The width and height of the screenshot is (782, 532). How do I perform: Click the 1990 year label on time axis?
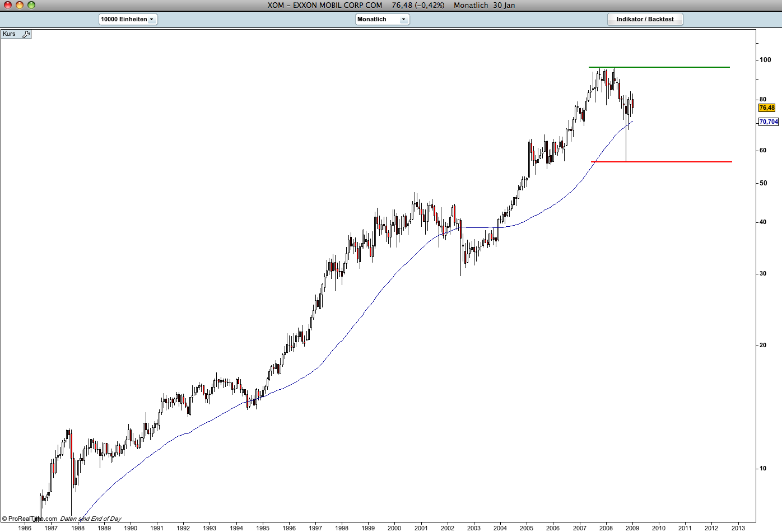[x=131, y=528]
